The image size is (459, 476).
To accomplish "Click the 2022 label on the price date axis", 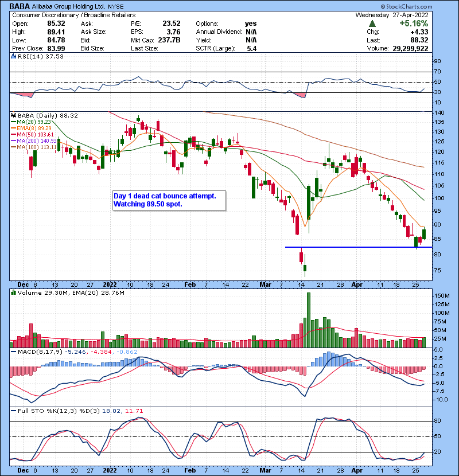I will 110,285.
